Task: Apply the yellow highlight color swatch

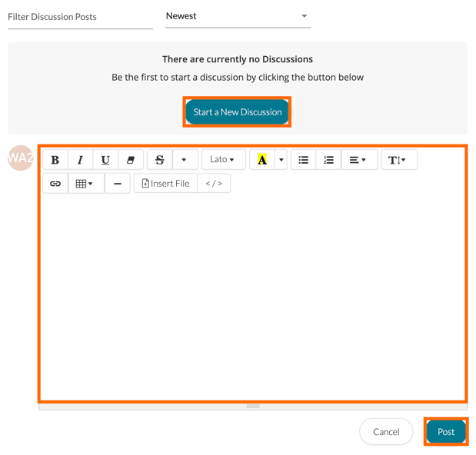Action: [x=262, y=160]
